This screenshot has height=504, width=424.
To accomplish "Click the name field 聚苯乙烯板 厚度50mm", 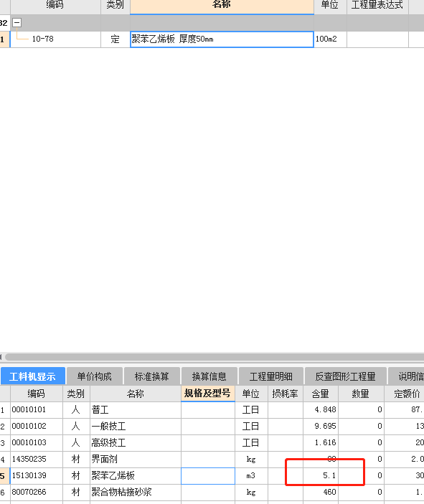I will [x=222, y=39].
